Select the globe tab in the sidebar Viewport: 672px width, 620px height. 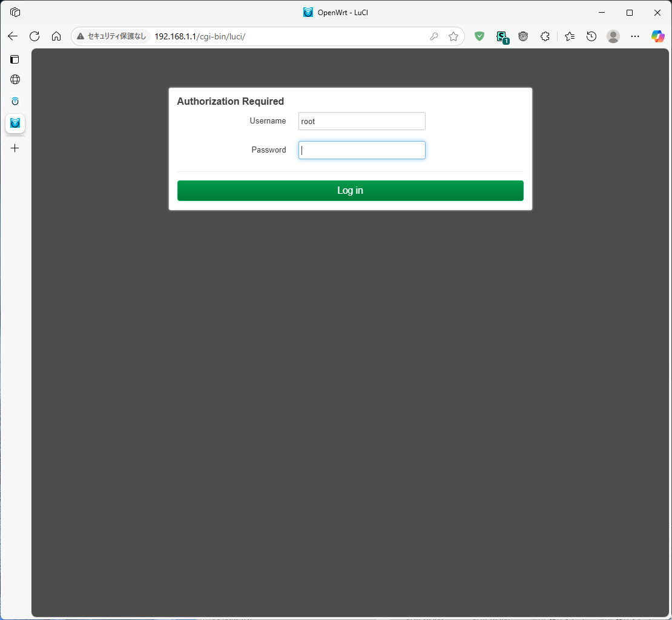pyautogui.click(x=15, y=79)
